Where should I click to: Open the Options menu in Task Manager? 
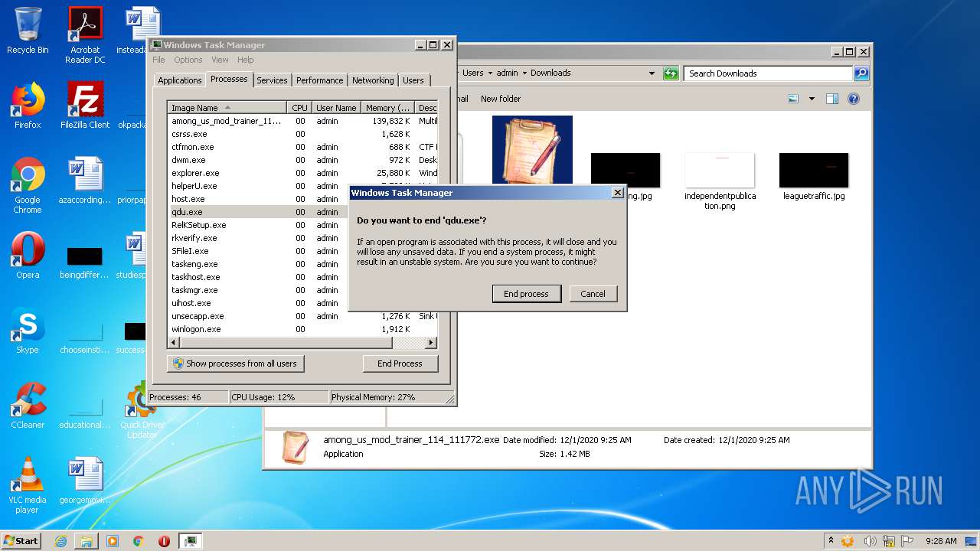188,60
